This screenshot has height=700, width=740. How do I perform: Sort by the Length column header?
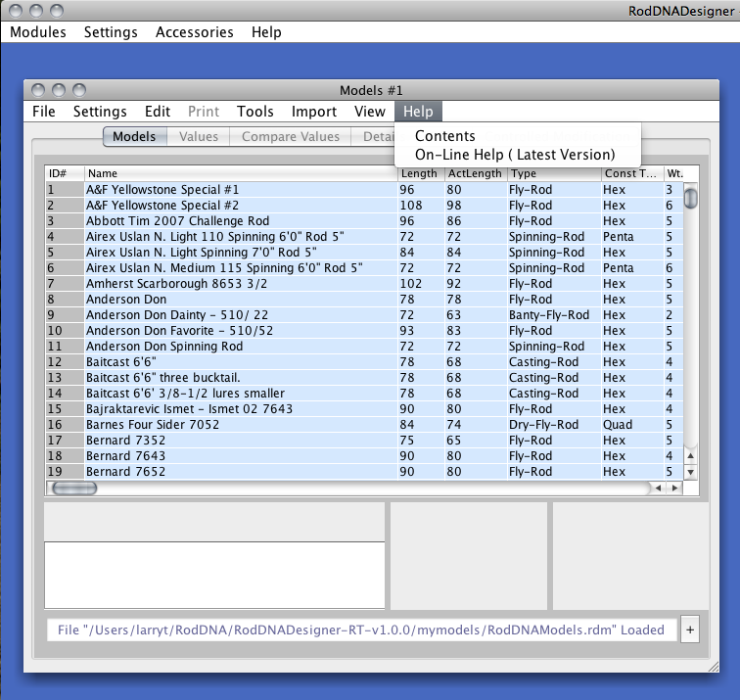click(421, 173)
